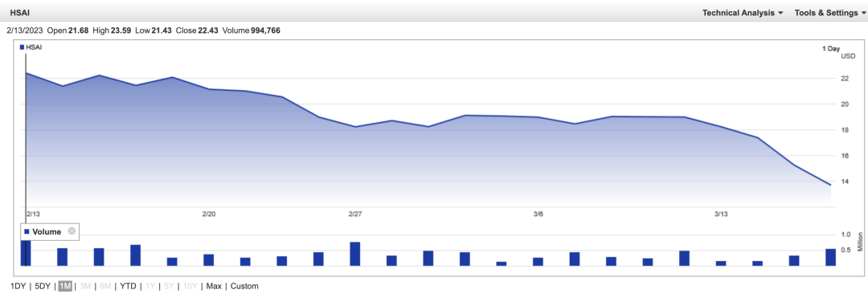
Task: Select the 1M time range
Action: tap(65, 287)
